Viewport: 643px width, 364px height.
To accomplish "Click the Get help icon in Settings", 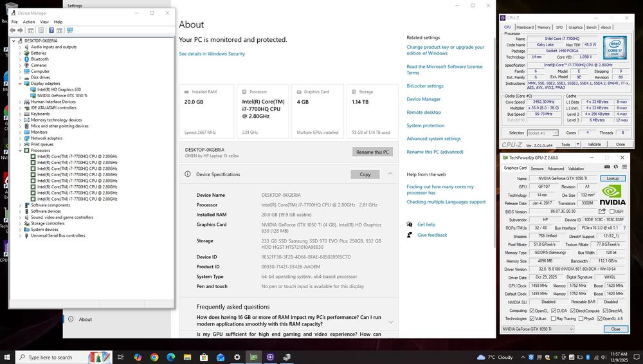I will (x=409, y=224).
